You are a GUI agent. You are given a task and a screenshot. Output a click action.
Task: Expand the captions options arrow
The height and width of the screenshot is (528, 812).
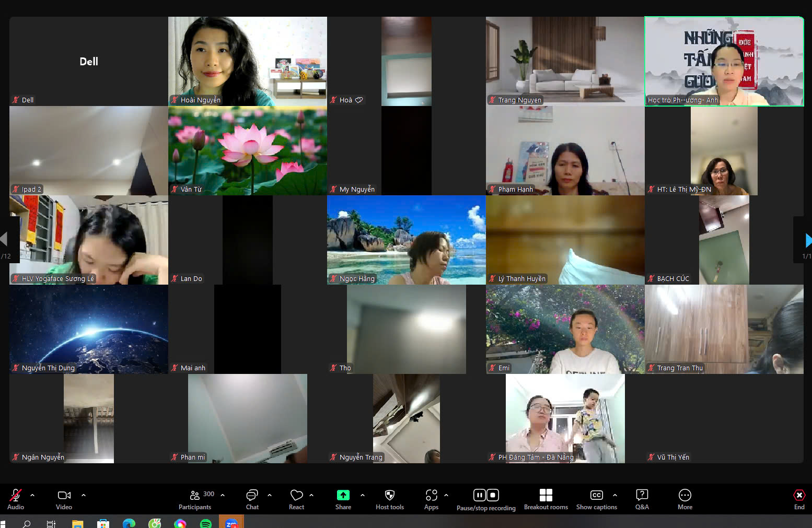point(615,495)
